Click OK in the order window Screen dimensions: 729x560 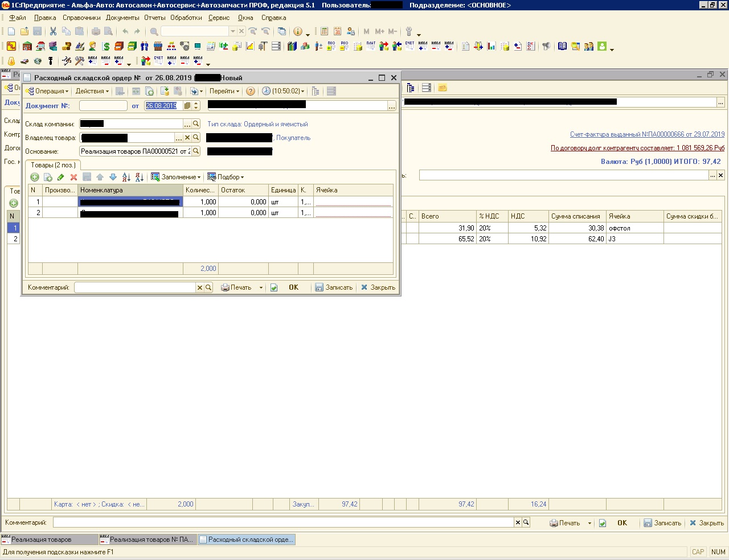(x=293, y=287)
